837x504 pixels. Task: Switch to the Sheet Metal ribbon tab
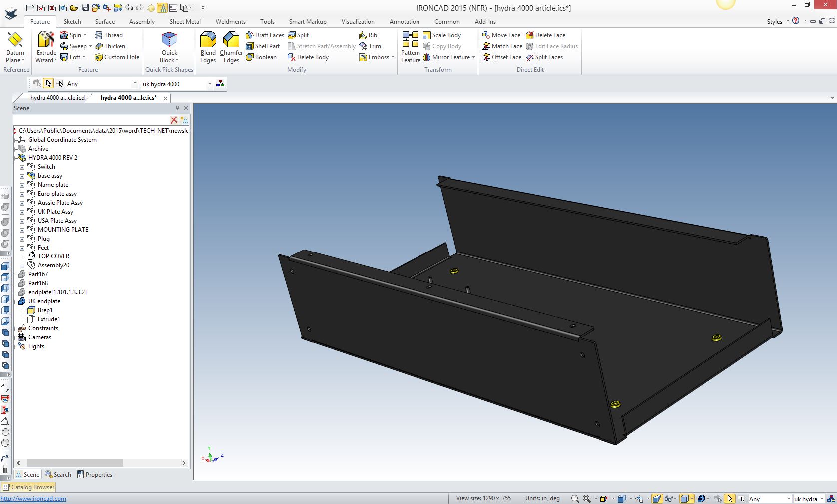[185, 22]
